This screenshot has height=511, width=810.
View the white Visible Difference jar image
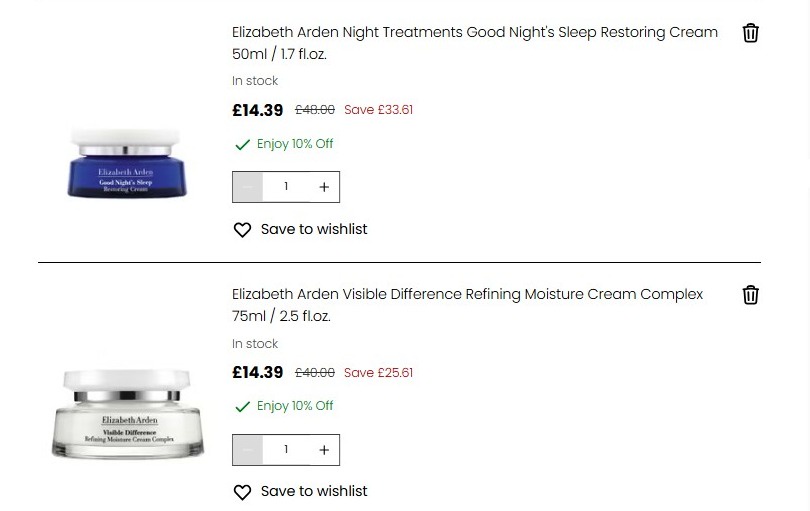click(x=128, y=413)
